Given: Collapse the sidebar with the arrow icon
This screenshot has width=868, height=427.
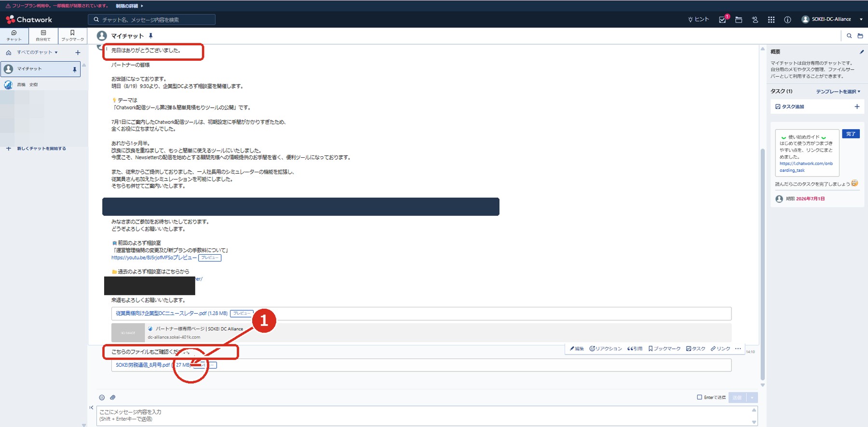Looking at the screenshot, I should click(92, 408).
